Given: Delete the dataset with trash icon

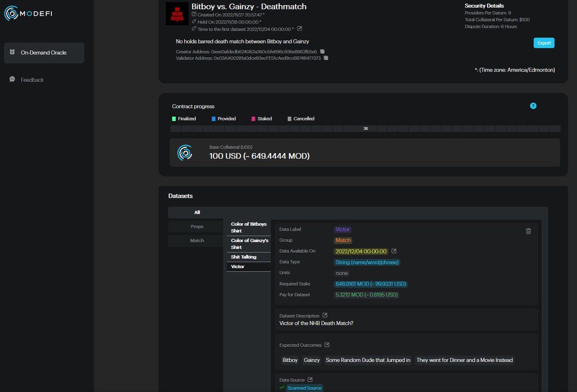Looking at the screenshot, I should 528,231.
